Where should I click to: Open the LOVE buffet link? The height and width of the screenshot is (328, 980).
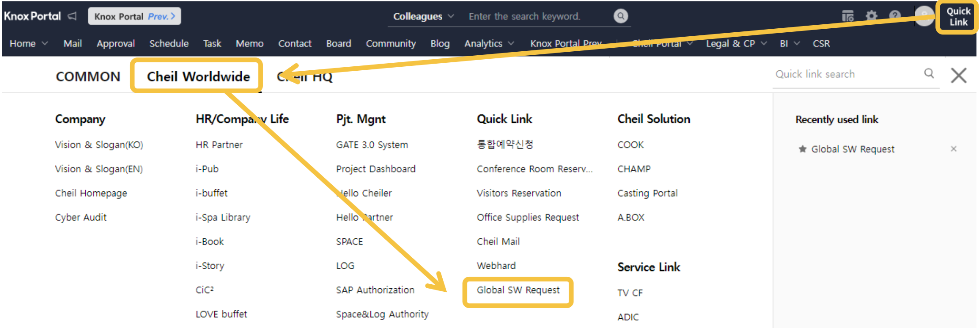pyautogui.click(x=221, y=314)
